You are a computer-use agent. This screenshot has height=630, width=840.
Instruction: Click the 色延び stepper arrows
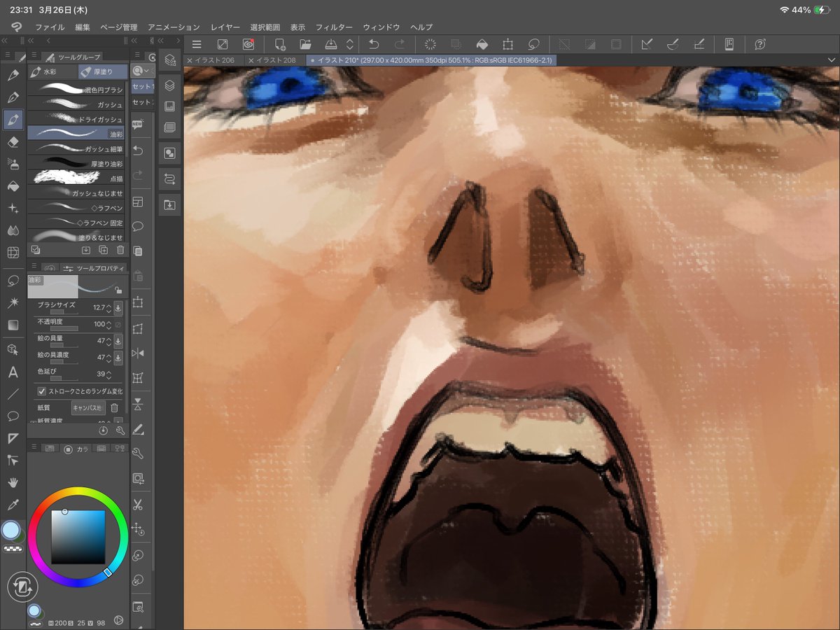tap(108, 374)
